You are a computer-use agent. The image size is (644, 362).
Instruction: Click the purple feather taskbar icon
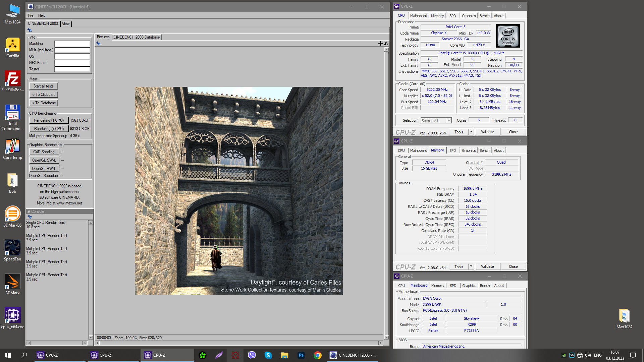click(x=219, y=355)
